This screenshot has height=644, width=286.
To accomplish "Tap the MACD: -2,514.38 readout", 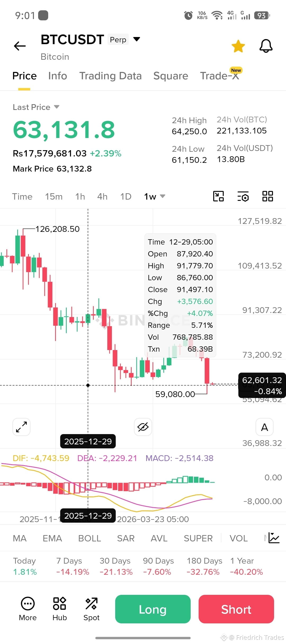I will (180, 458).
